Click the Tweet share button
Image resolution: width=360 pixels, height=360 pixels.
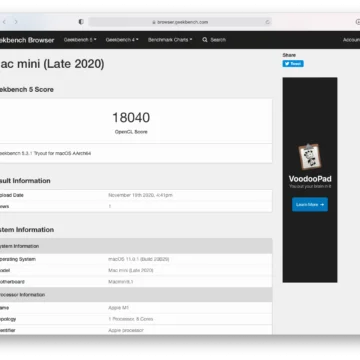[x=293, y=64]
